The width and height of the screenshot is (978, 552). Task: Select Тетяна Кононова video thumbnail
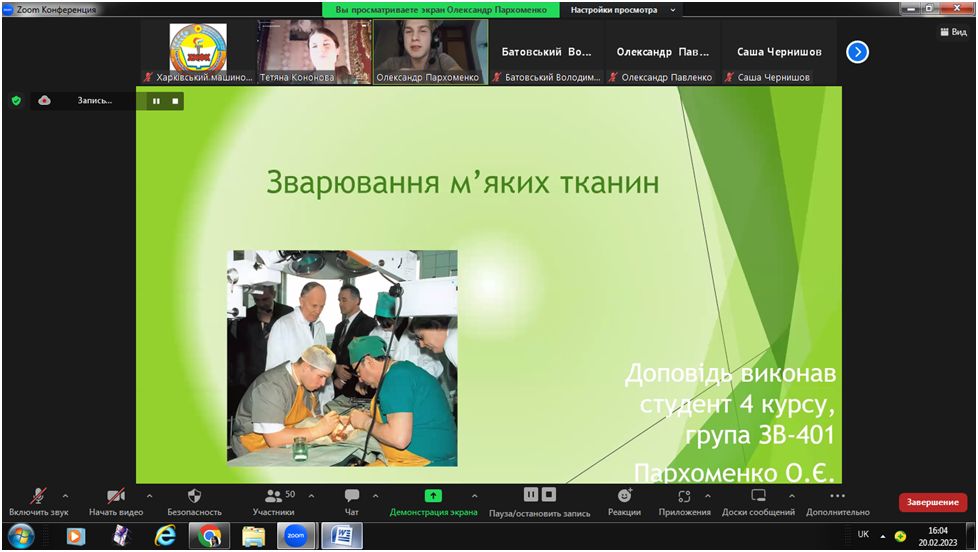click(x=314, y=52)
